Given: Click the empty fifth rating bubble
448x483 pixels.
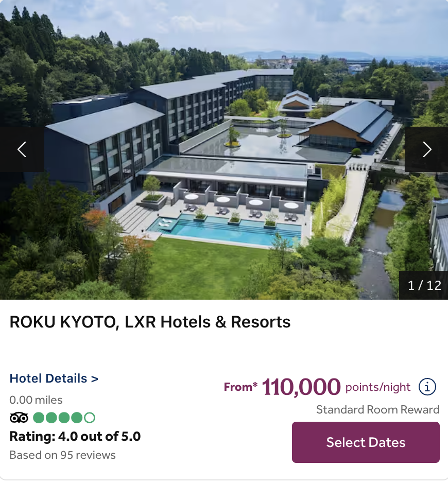Looking at the screenshot, I should point(90,418).
